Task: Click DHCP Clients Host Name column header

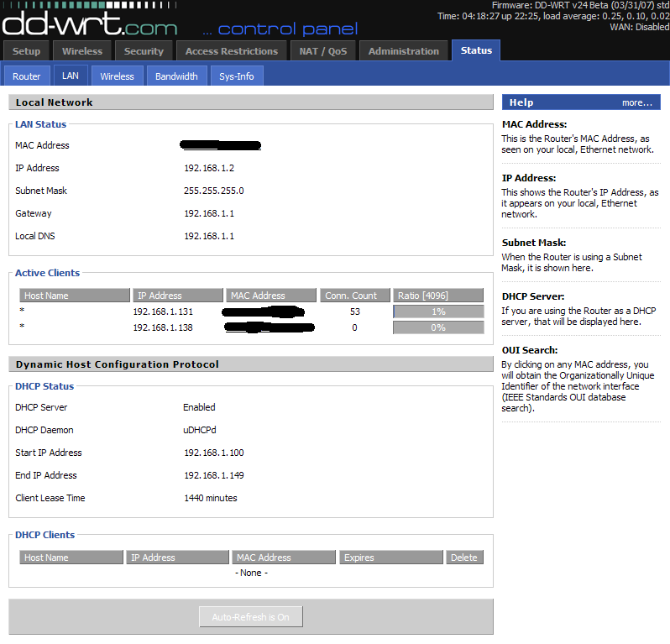Action: 71,558
